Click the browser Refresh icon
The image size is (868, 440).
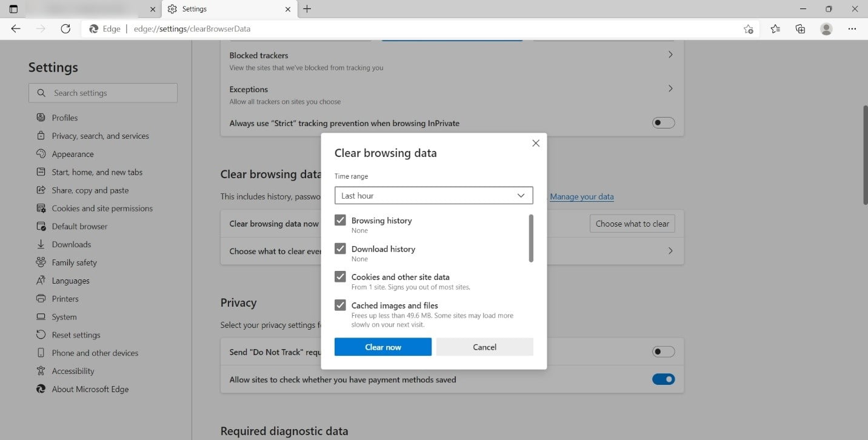65,28
